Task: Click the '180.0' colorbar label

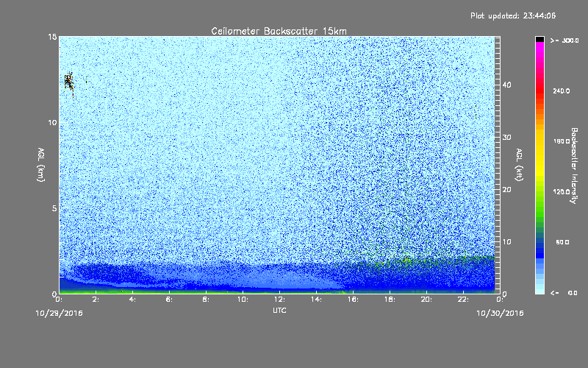Action: (561, 141)
